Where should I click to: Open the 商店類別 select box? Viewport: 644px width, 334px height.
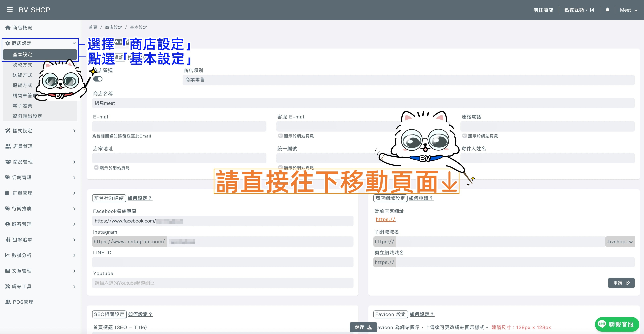(x=408, y=80)
